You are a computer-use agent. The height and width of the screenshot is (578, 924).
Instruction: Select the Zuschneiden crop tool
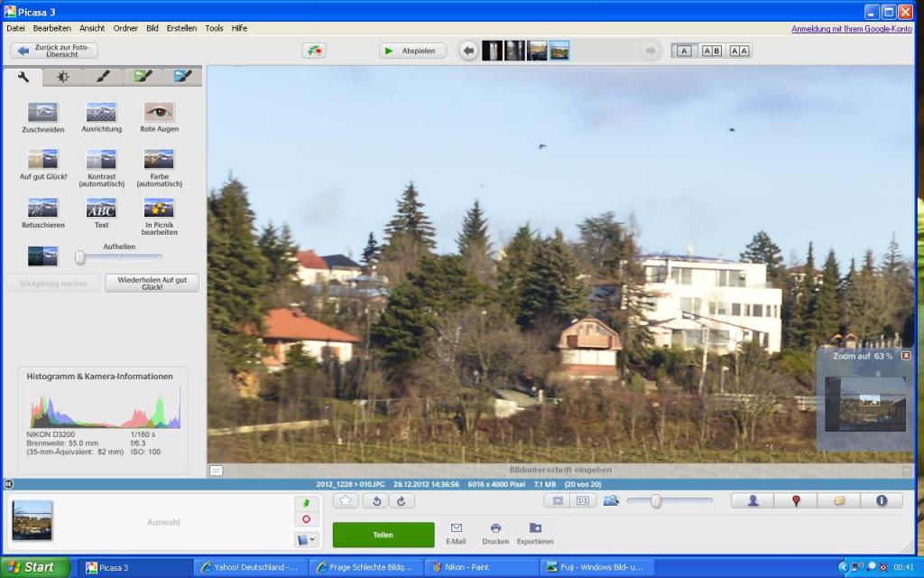pos(43,117)
